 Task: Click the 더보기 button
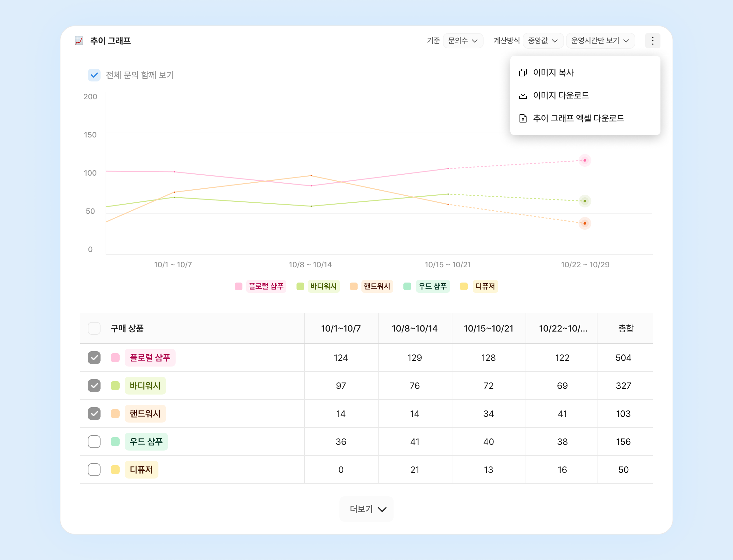pos(366,509)
